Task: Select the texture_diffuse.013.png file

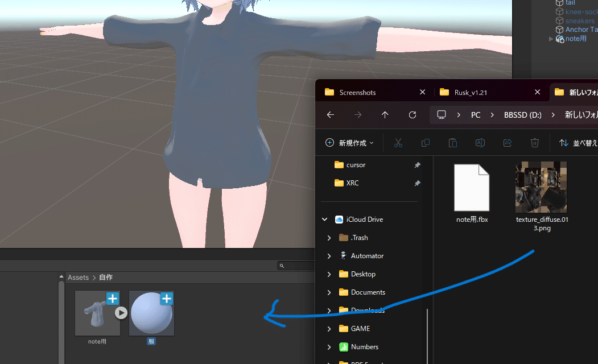Action: tap(541, 196)
